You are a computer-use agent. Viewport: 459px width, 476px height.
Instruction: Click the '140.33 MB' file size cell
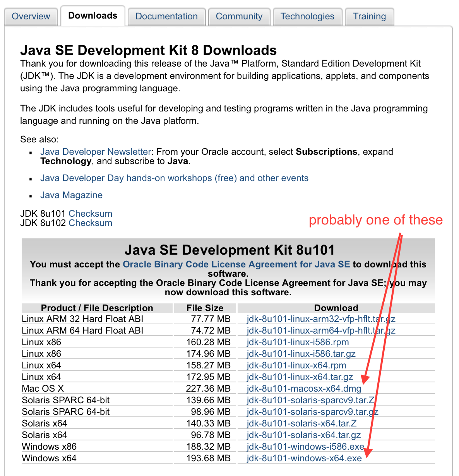click(x=205, y=423)
